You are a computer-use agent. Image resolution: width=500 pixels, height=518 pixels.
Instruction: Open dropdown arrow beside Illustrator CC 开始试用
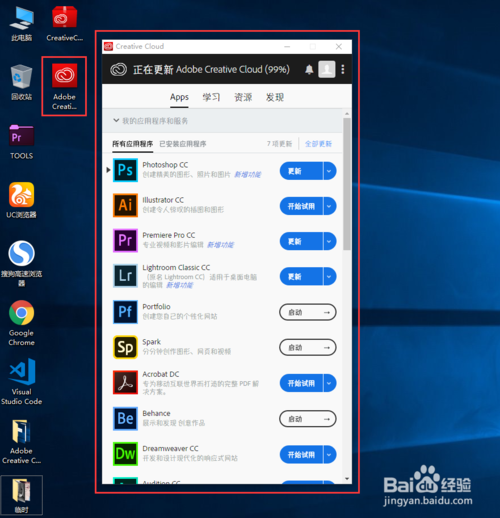point(329,206)
